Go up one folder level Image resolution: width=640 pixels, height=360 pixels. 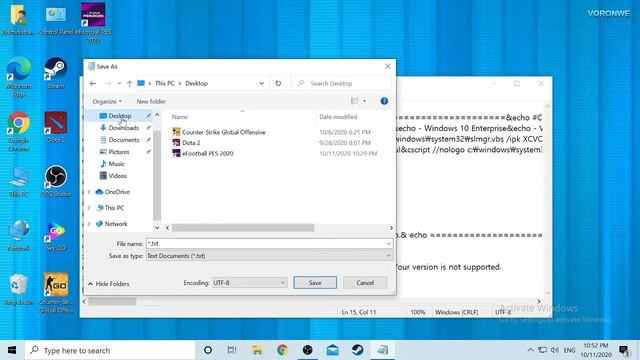[x=129, y=83]
